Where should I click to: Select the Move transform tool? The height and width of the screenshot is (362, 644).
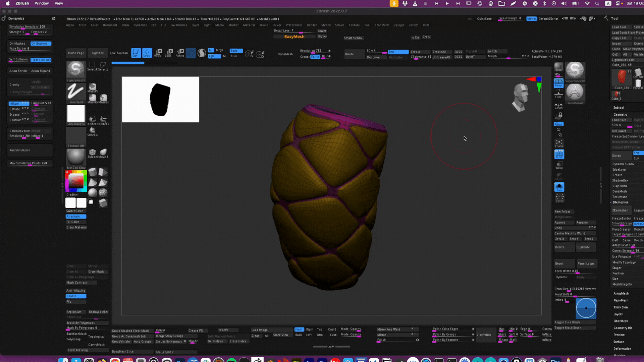[x=158, y=53]
